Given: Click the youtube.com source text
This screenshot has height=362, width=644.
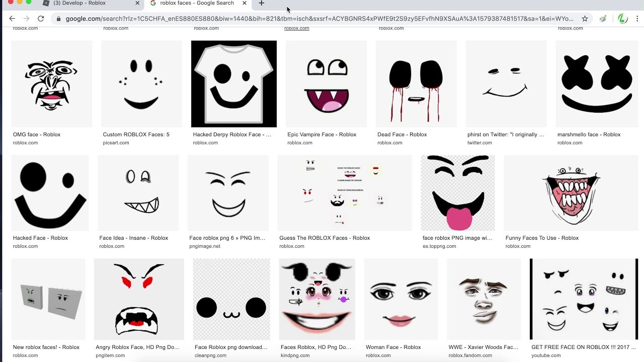Looking at the screenshot, I should point(546,355).
